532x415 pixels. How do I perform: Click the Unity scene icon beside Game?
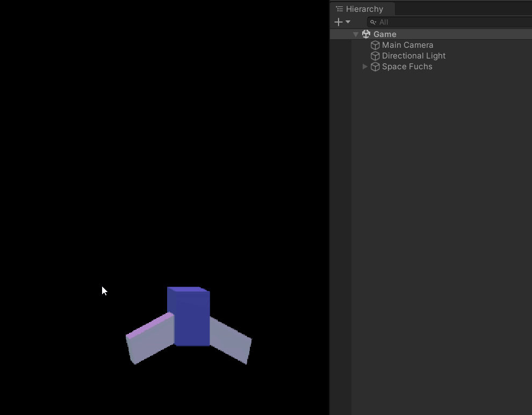point(365,34)
